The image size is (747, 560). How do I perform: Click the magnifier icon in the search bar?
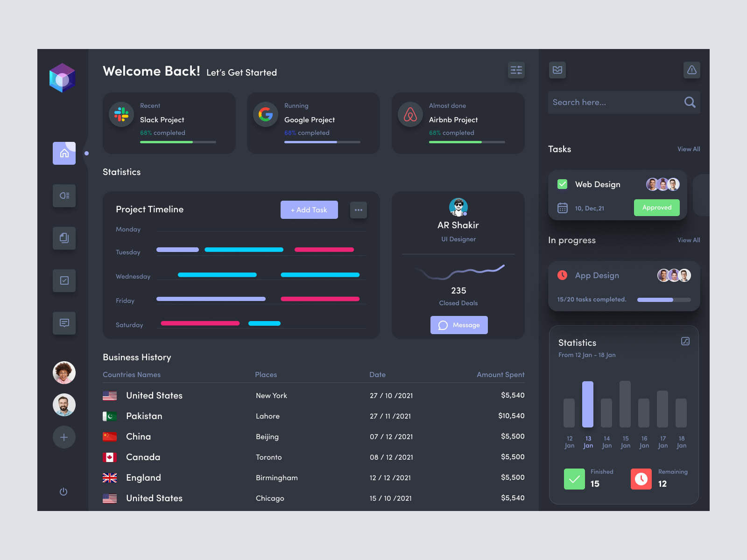click(690, 102)
